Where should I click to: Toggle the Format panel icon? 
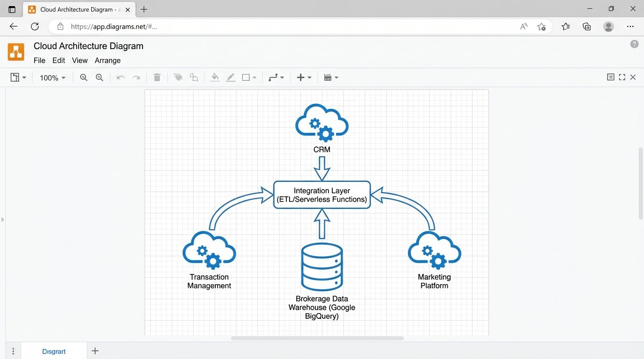coord(610,78)
